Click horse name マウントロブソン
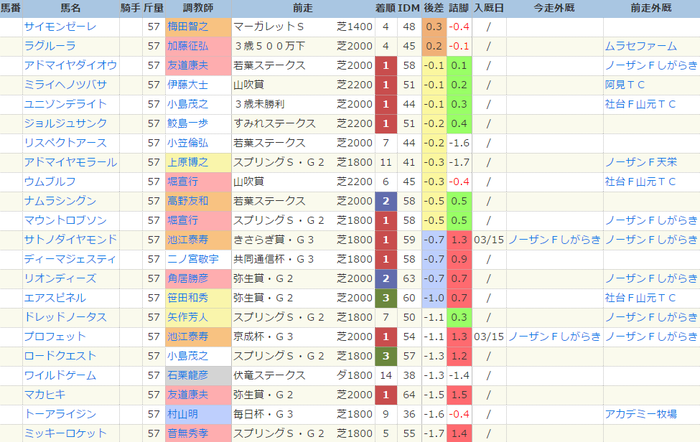 [x=66, y=221]
